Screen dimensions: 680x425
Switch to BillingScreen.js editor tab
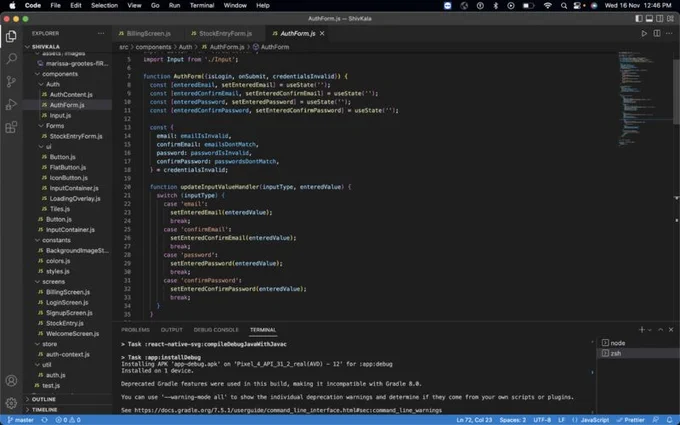point(148,33)
